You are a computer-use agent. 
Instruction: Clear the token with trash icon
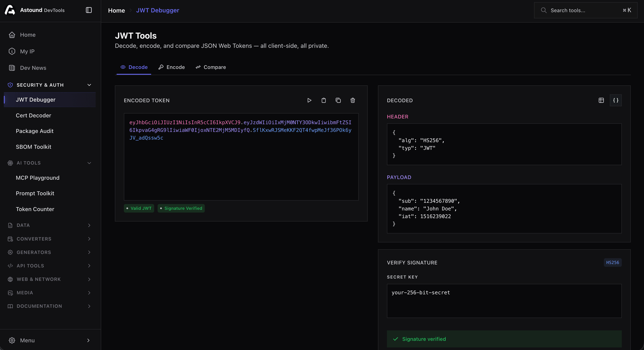pos(353,100)
